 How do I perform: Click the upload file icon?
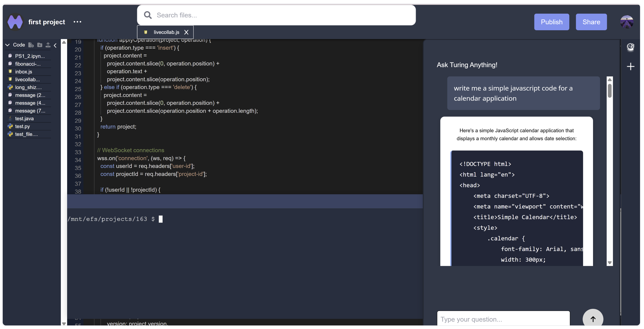pyautogui.click(x=48, y=45)
